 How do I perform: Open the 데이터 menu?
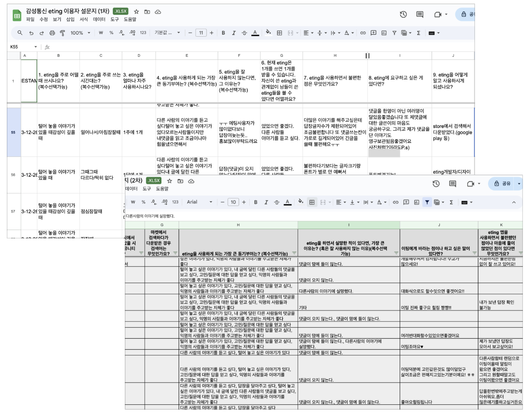pyautogui.click(x=99, y=20)
